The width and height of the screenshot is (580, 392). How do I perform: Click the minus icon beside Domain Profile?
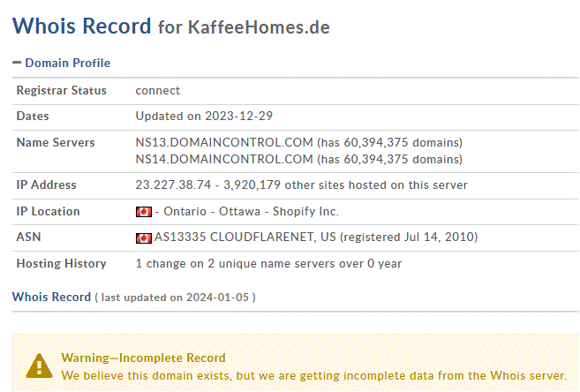pyautogui.click(x=17, y=63)
